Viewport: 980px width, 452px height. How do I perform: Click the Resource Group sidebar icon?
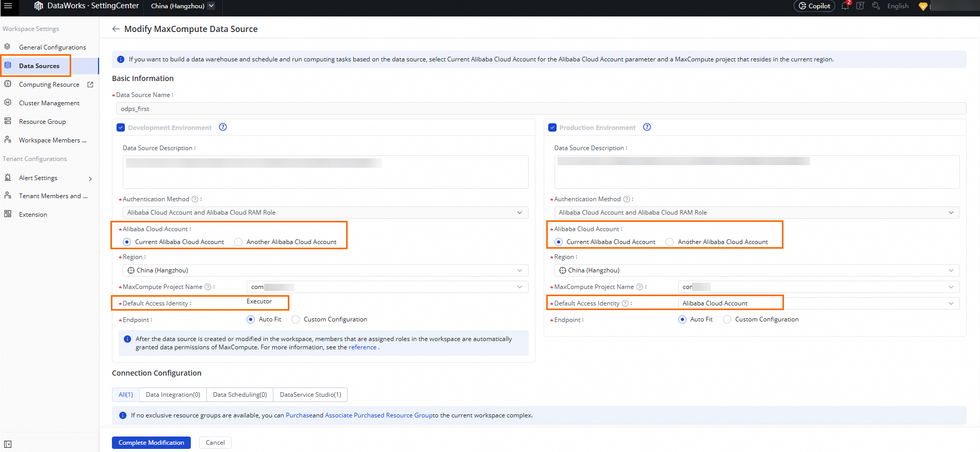click(x=8, y=121)
